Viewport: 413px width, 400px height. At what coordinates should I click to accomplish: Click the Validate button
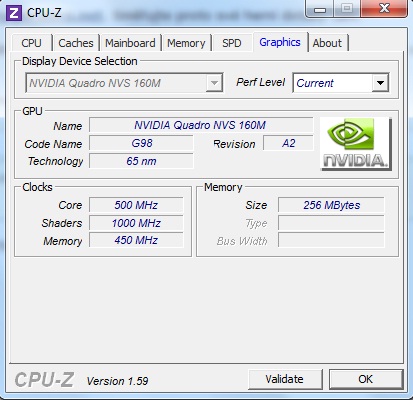click(x=285, y=379)
